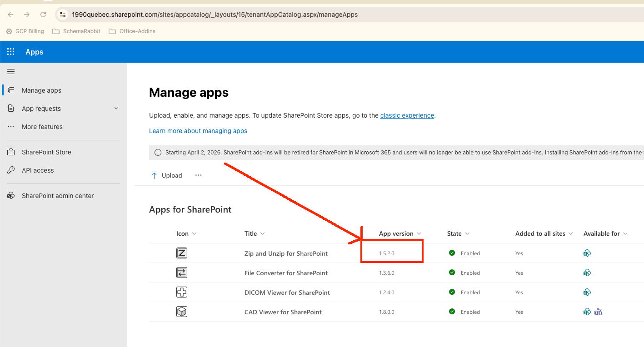Open the App version column dropdown
This screenshot has height=347, width=644.
419,233
